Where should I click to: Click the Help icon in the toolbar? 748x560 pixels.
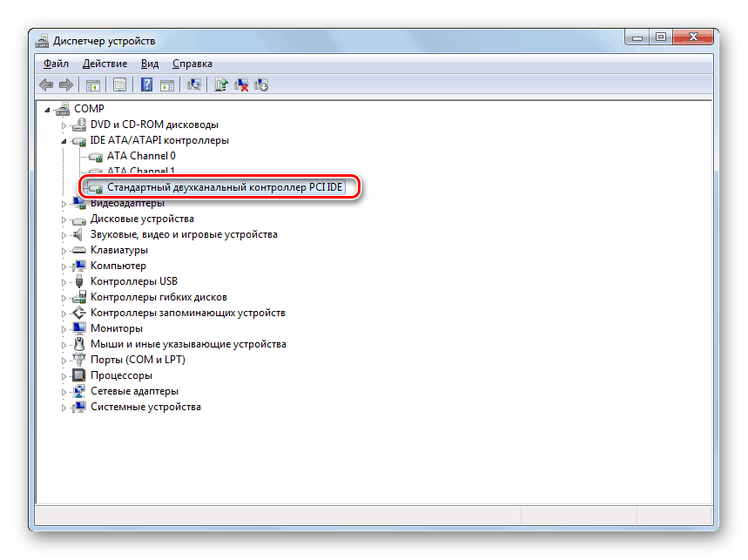click(x=147, y=84)
